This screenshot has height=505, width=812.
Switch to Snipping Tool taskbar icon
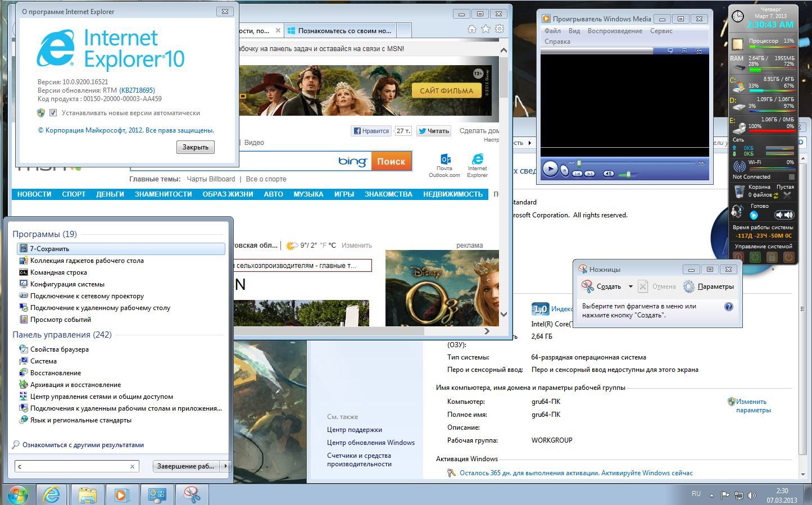point(192,495)
